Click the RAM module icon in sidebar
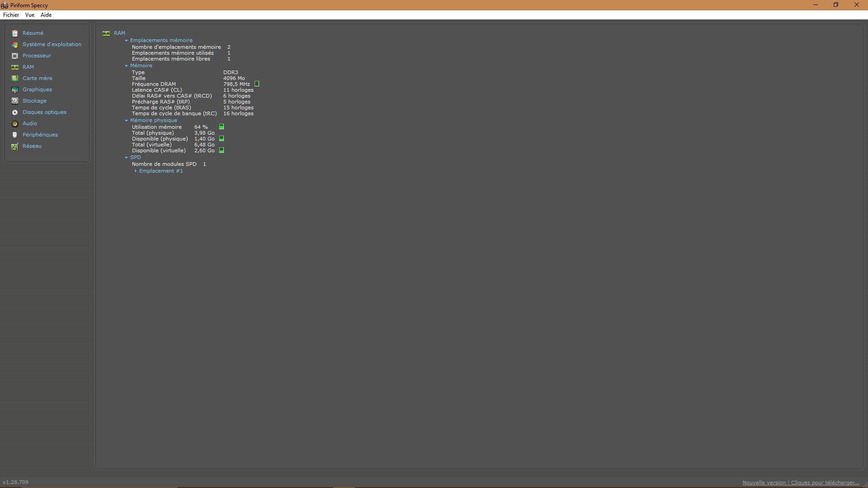The image size is (868, 488). (15, 67)
